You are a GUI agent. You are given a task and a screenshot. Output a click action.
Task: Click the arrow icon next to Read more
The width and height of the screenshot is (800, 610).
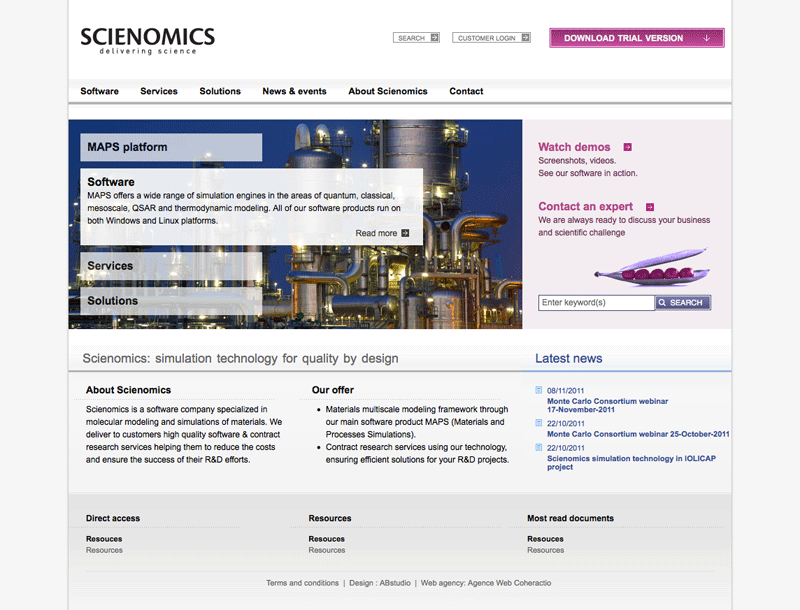pyautogui.click(x=405, y=233)
